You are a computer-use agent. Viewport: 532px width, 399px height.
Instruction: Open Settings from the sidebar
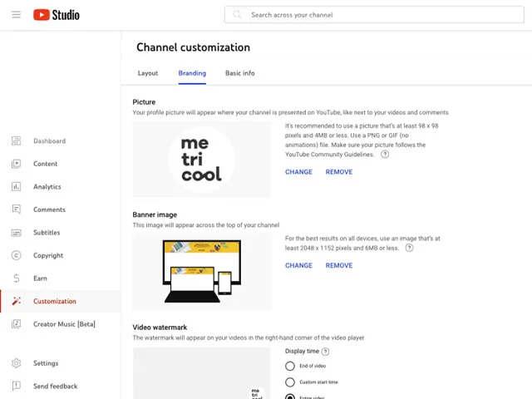(x=46, y=363)
